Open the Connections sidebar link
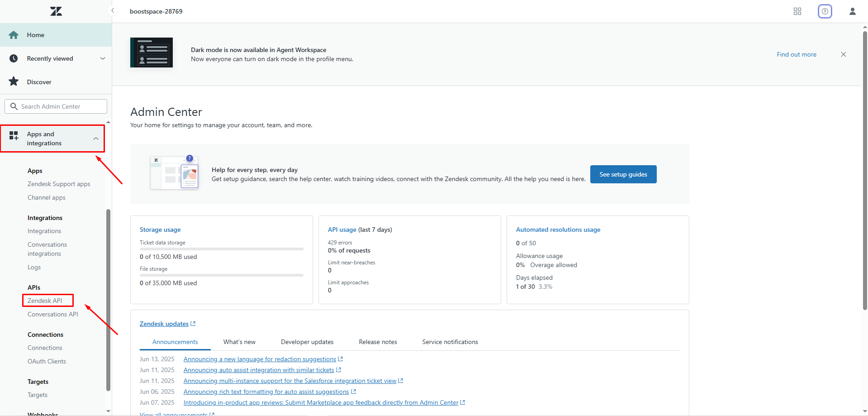 point(45,348)
